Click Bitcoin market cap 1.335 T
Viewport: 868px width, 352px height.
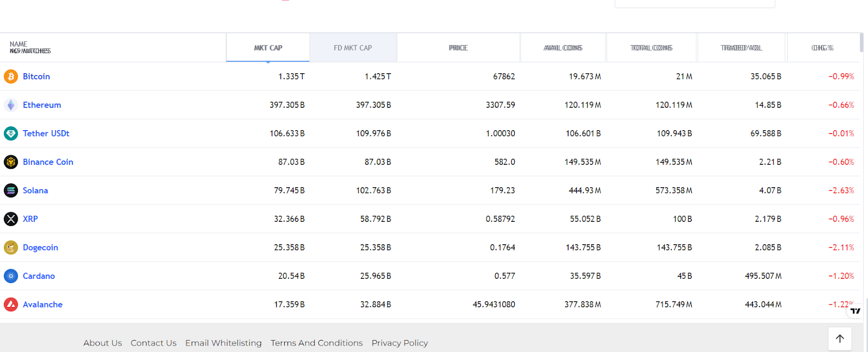(x=291, y=76)
